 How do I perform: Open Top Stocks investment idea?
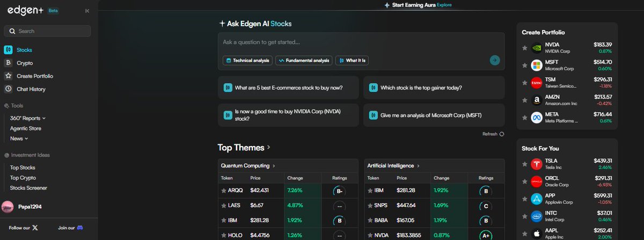pyautogui.click(x=23, y=168)
